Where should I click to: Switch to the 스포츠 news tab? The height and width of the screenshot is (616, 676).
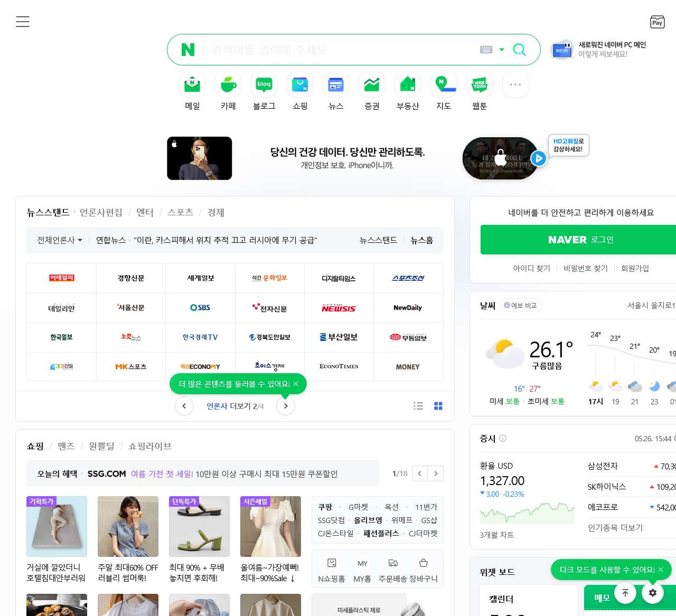[x=181, y=212]
